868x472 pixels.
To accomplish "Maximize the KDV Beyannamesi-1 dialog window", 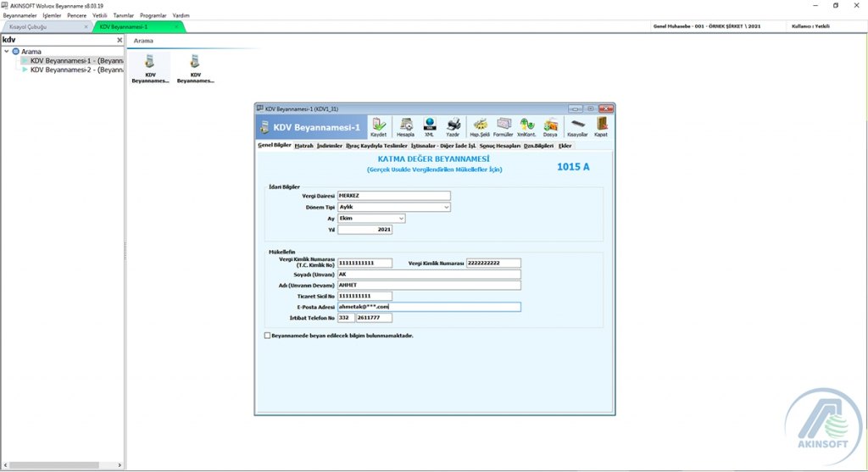I will pyautogui.click(x=591, y=108).
